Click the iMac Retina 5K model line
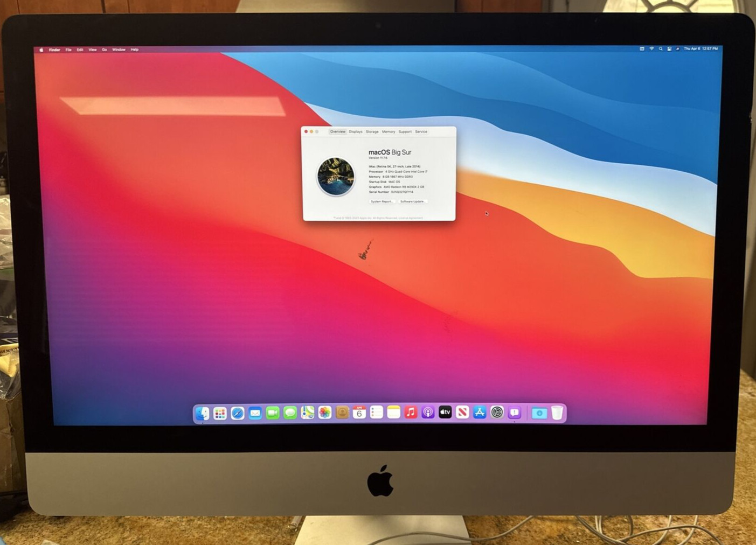 (x=394, y=166)
